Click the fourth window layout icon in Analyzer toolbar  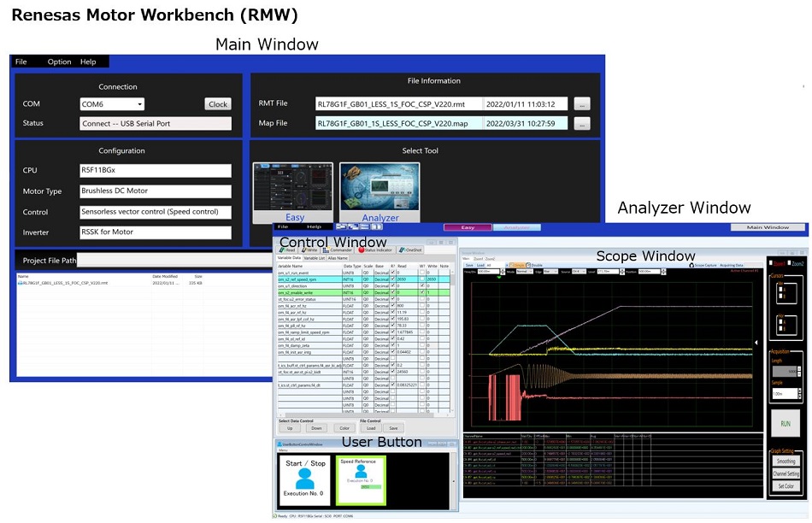[376, 226]
